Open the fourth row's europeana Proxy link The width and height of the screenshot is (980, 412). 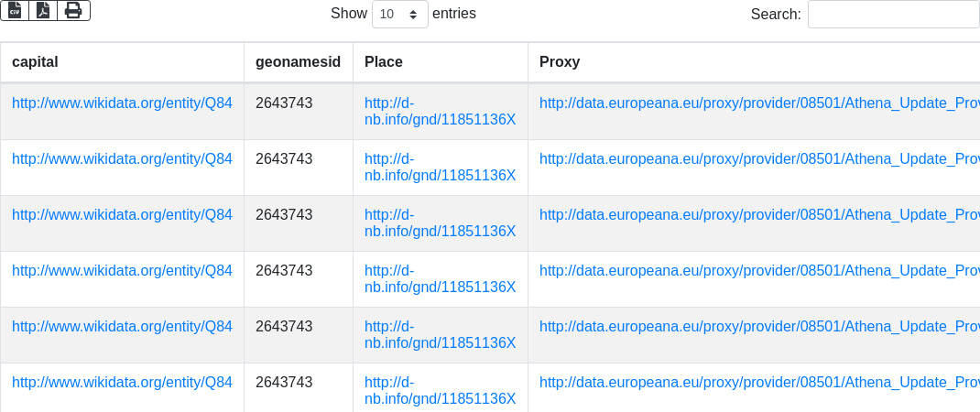(x=759, y=270)
